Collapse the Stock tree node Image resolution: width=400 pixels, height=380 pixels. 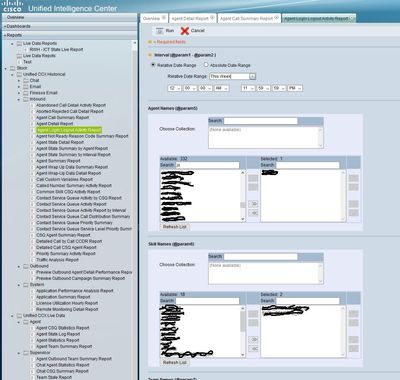(x=6, y=69)
